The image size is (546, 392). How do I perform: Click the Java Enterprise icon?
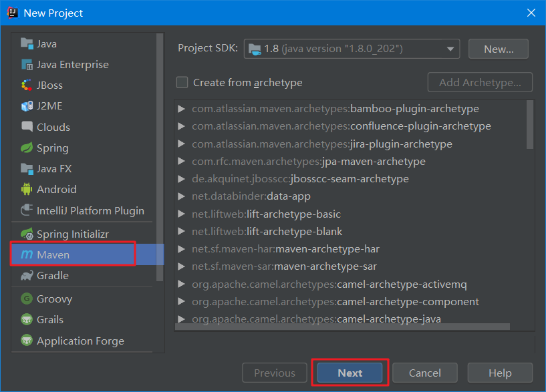(x=27, y=65)
